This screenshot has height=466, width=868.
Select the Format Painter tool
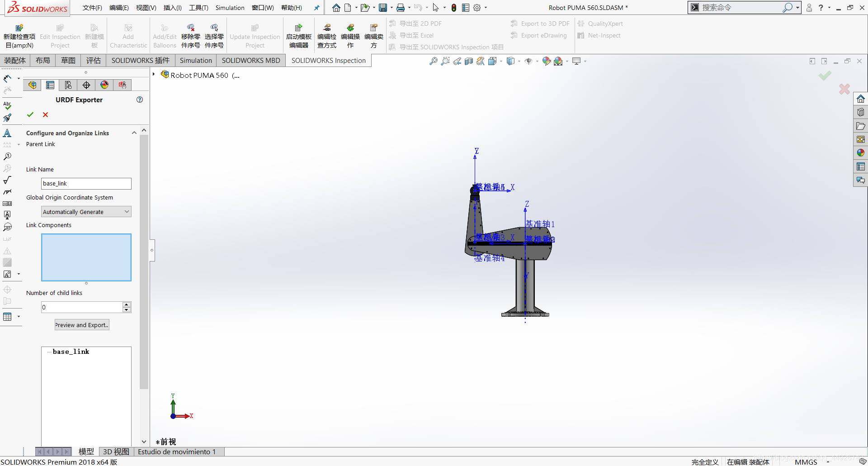click(x=7, y=118)
